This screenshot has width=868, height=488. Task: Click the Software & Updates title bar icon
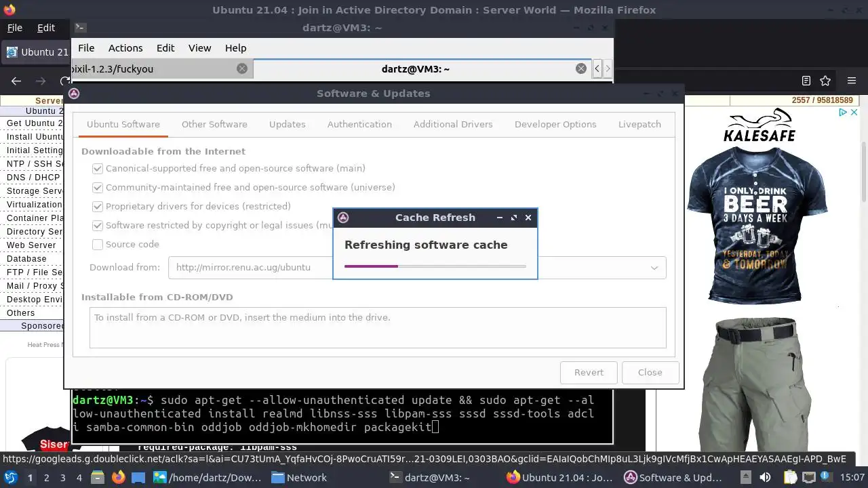point(74,94)
